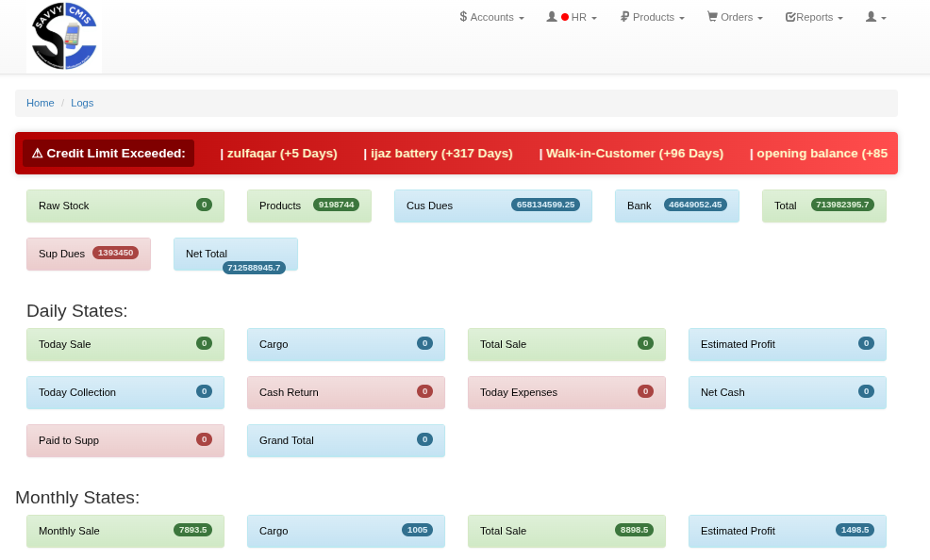This screenshot has width=930, height=560.
Task: Click the Products ruble icon
Action: [x=624, y=17]
